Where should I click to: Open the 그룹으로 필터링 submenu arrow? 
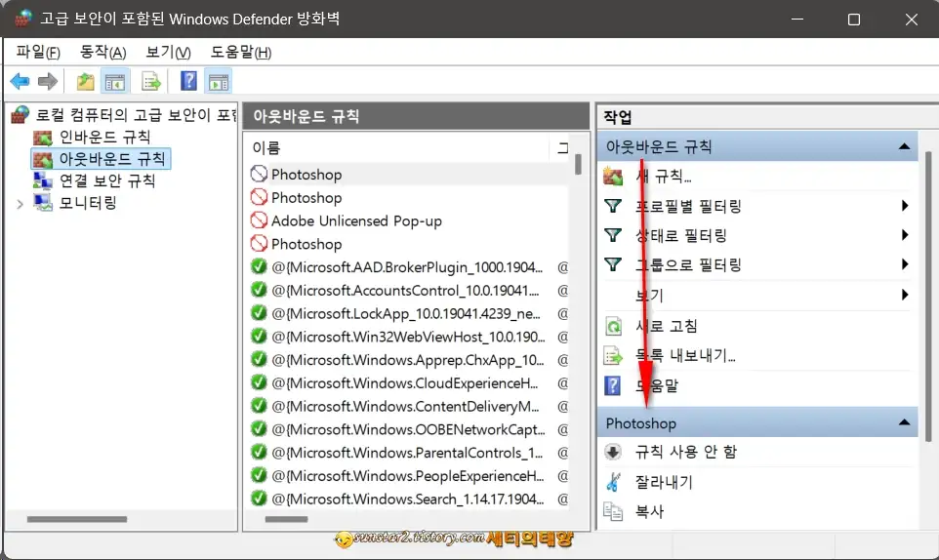point(905,264)
